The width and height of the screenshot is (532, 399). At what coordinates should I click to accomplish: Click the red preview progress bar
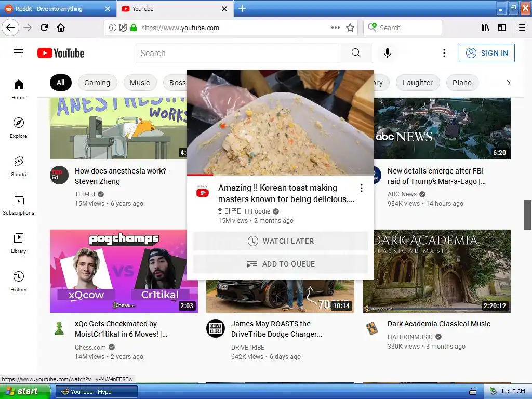[x=200, y=175]
